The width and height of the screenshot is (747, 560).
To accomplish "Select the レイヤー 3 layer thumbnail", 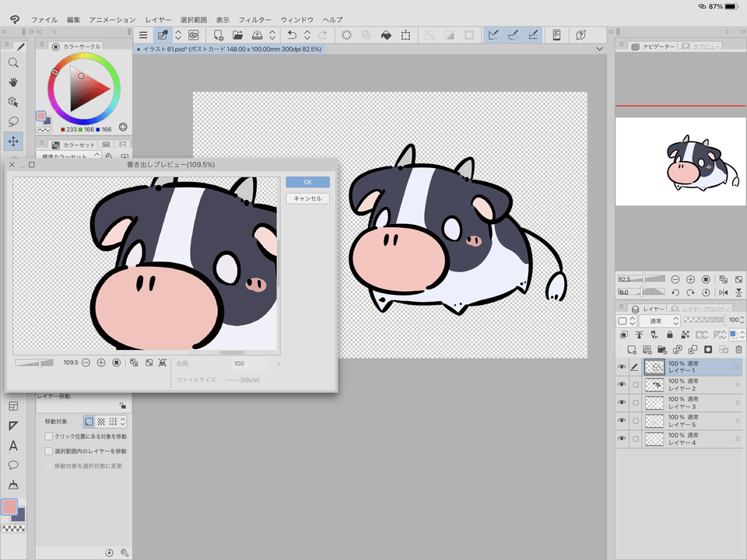I will tap(654, 403).
